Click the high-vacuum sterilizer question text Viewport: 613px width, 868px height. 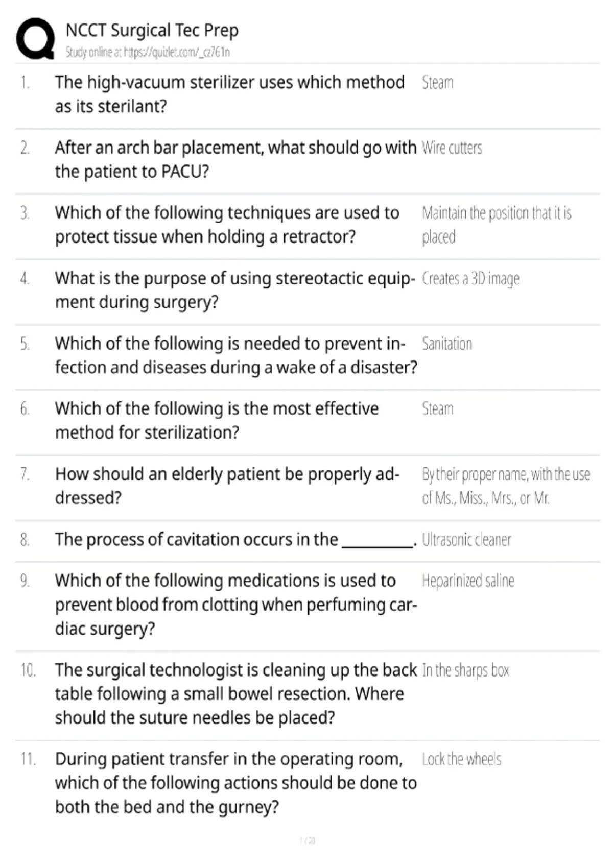click(x=229, y=94)
